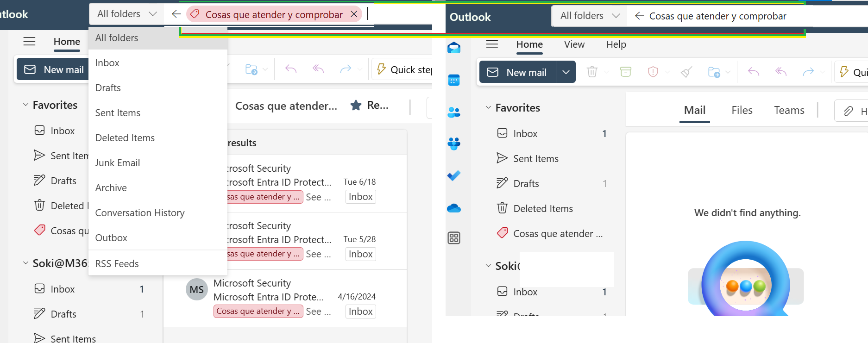Click Forward arrow in left window toolbar
Viewport: 868px width, 343px height.
346,69
